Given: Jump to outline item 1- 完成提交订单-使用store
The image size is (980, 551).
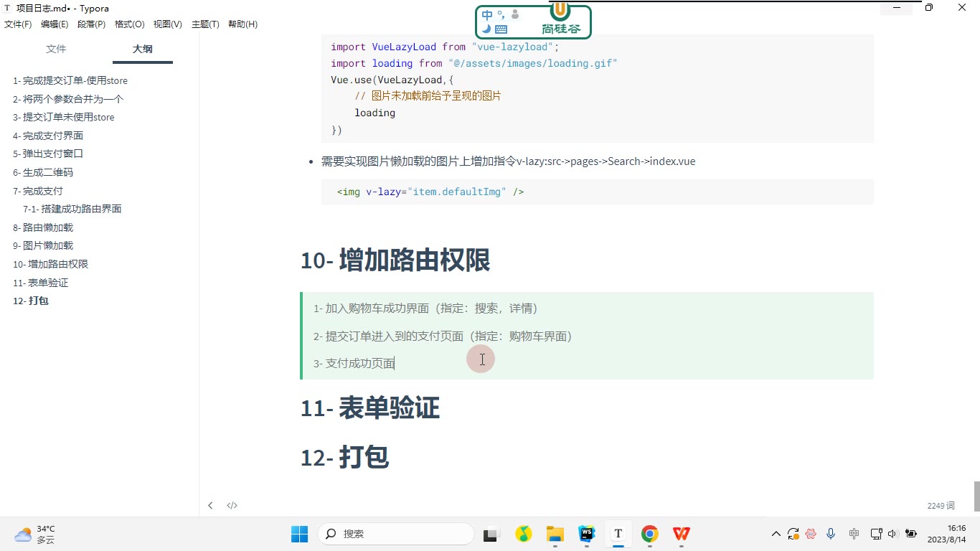Looking at the screenshot, I should pos(70,80).
